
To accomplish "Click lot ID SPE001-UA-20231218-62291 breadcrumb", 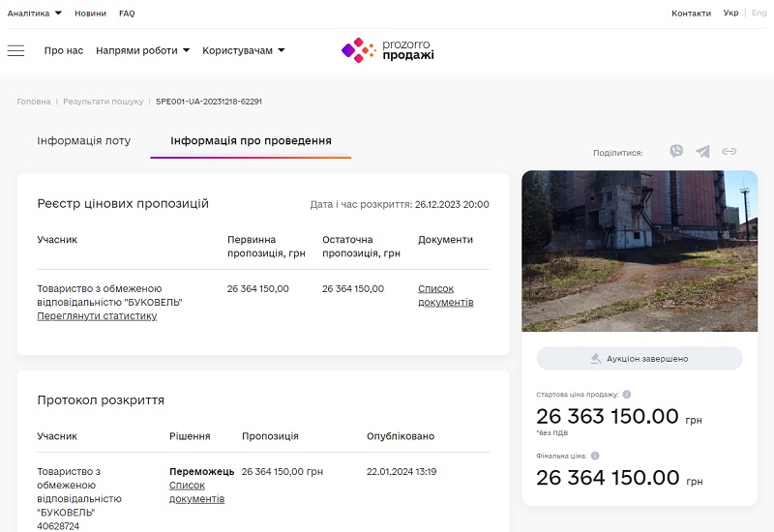I will pos(209,102).
